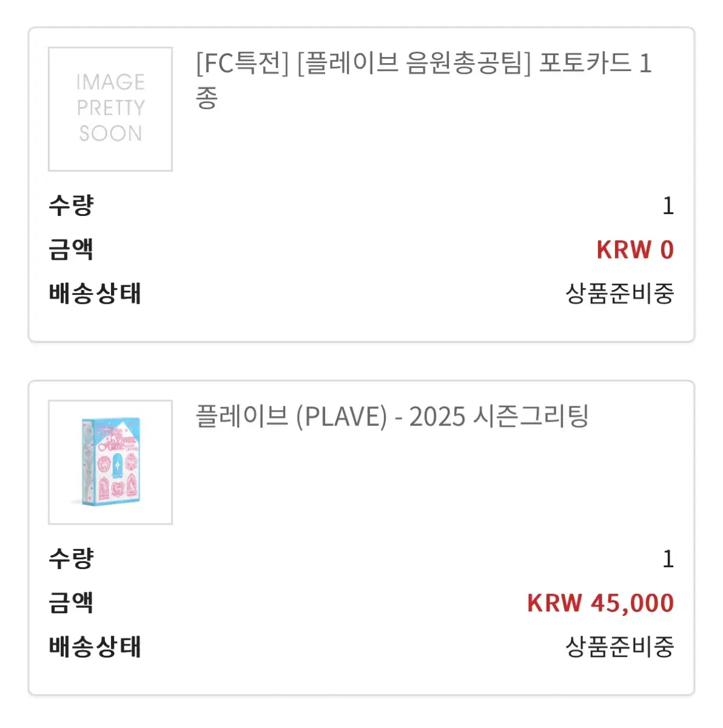Image resolution: width=723 pixels, height=728 pixels.
Task: Click the '종' continuation line of the photocard title
Action: click(206, 97)
